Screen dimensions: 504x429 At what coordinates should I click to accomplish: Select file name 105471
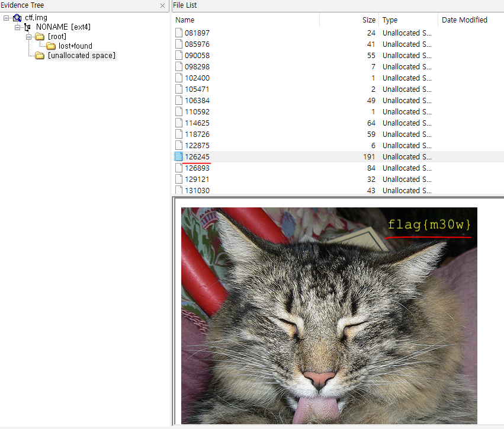[197, 89]
